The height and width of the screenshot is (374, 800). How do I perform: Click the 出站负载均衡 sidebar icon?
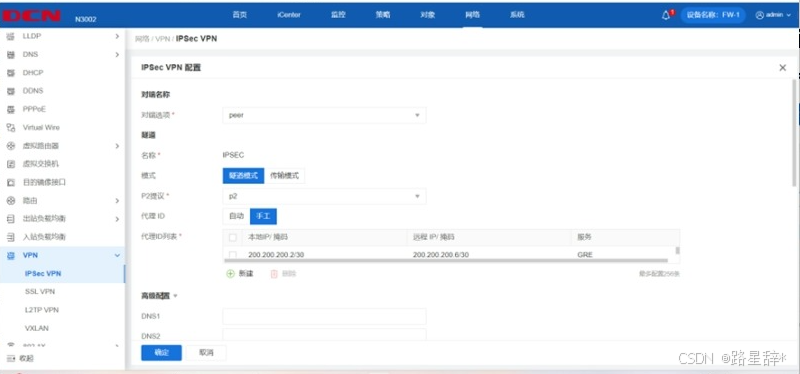[10, 219]
